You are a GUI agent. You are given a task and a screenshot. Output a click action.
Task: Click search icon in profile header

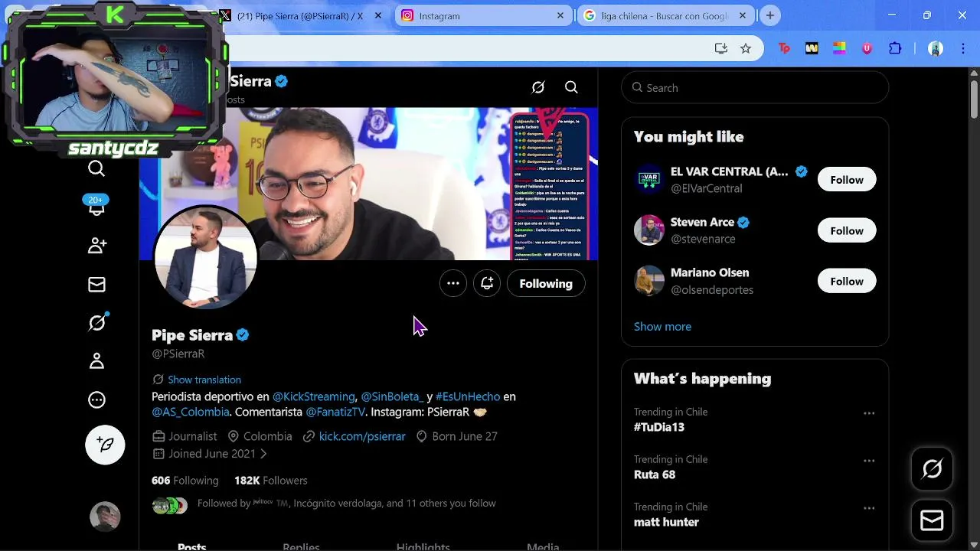[571, 87]
